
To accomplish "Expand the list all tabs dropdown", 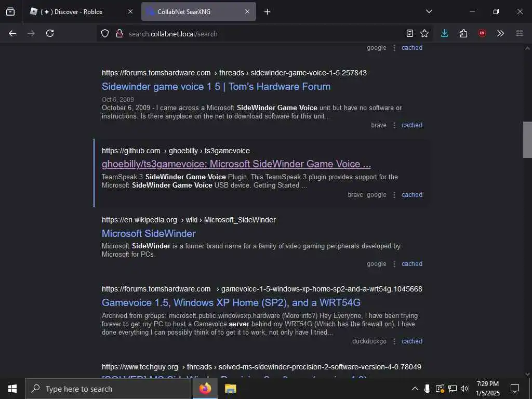I will tap(429, 11).
